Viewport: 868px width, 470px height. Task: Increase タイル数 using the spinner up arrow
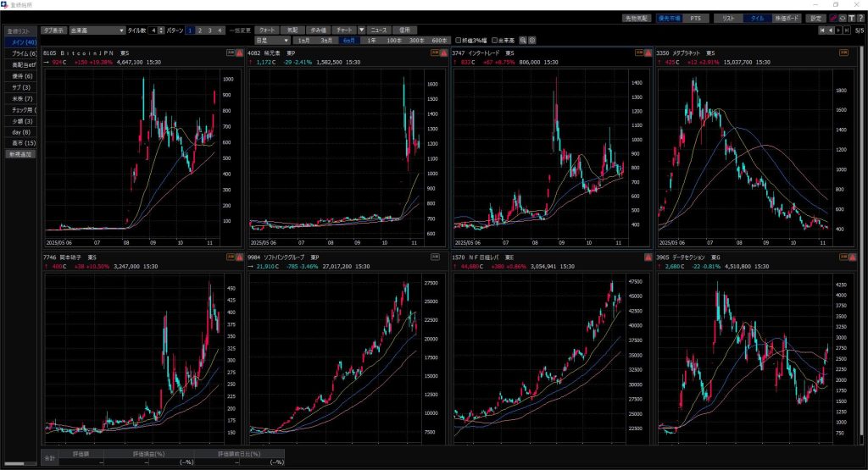pyautogui.click(x=161, y=28)
